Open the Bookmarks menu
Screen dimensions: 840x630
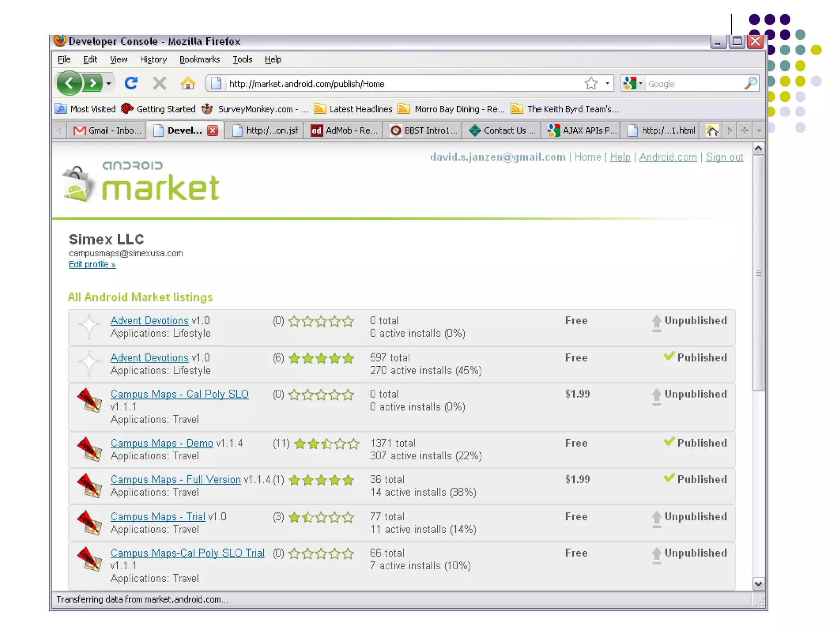point(199,59)
